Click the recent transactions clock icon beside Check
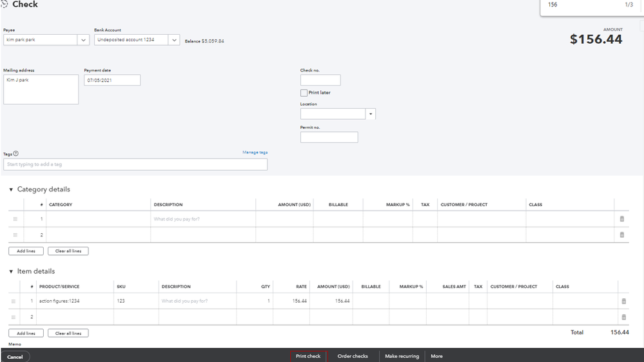This screenshot has width=644, height=362. pyautogui.click(x=4, y=4)
